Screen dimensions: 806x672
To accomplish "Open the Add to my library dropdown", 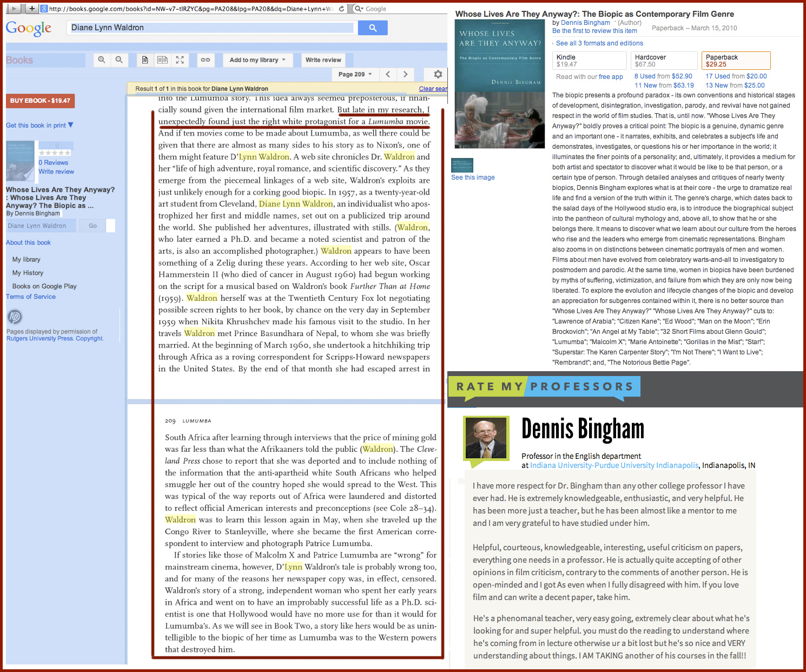I will pos(257,60).
